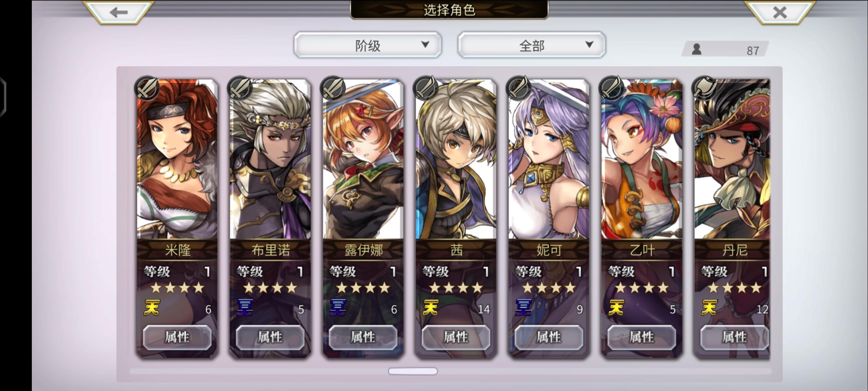The height and width of the screenshot is (391, 868).
Task: View 属性 for 妮可
Action: pos(549,337)
